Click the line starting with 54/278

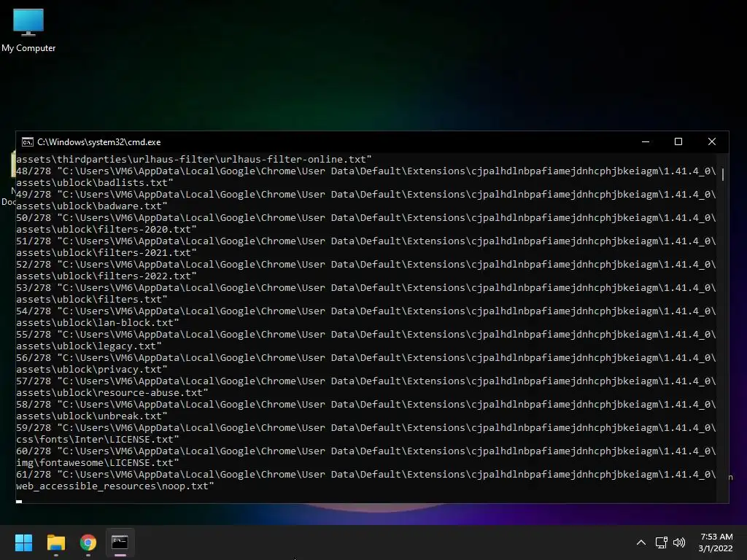pos(366,311)
